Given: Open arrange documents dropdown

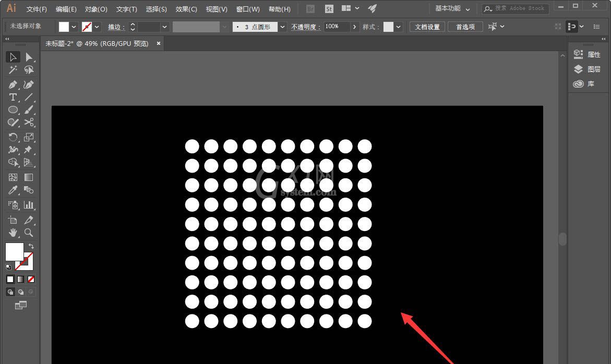Looking at the screenshot, I should [x=350, y=8].
